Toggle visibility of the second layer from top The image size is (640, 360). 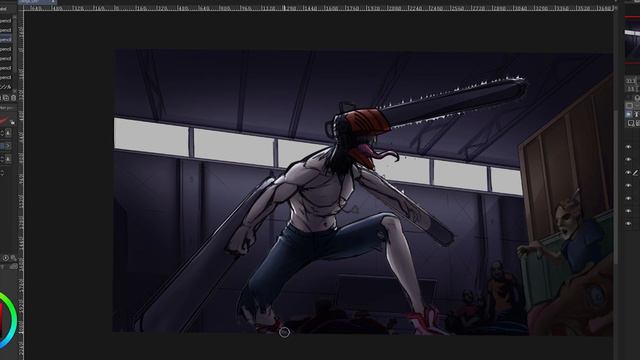tap(629, 160)
